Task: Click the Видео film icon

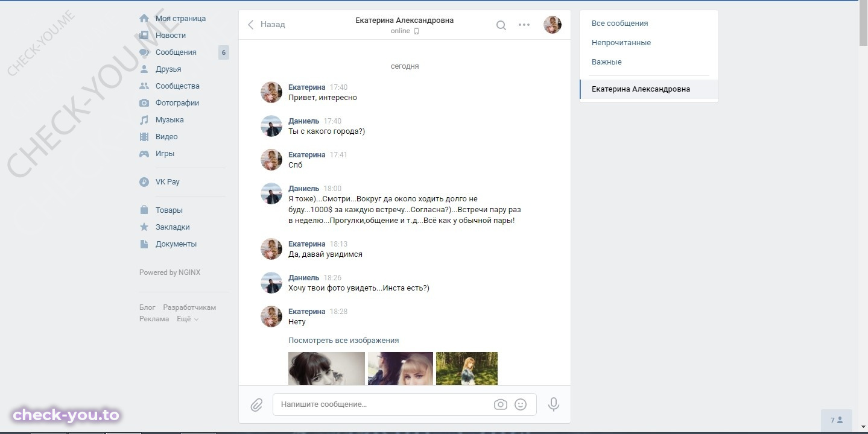Action: pos(144,137)
